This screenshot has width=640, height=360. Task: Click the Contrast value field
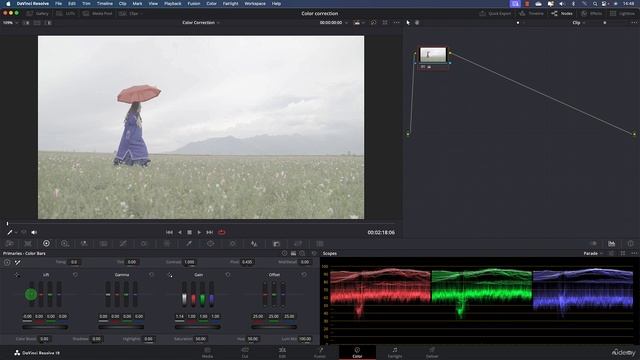189,262
